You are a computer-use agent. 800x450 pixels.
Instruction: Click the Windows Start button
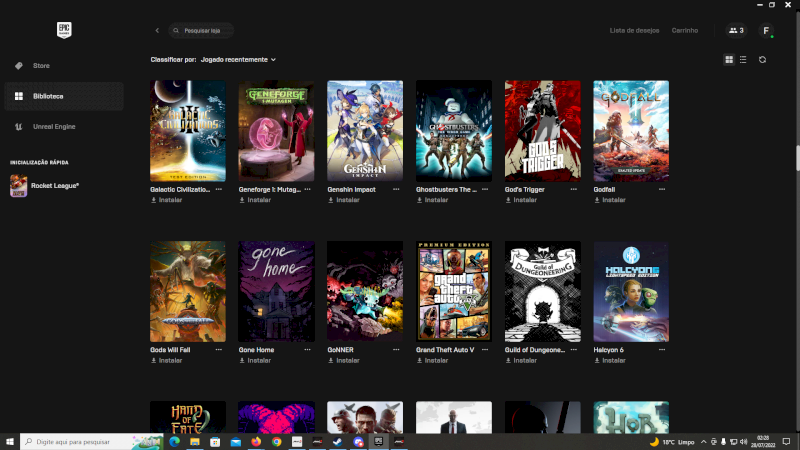coord(10,441)
